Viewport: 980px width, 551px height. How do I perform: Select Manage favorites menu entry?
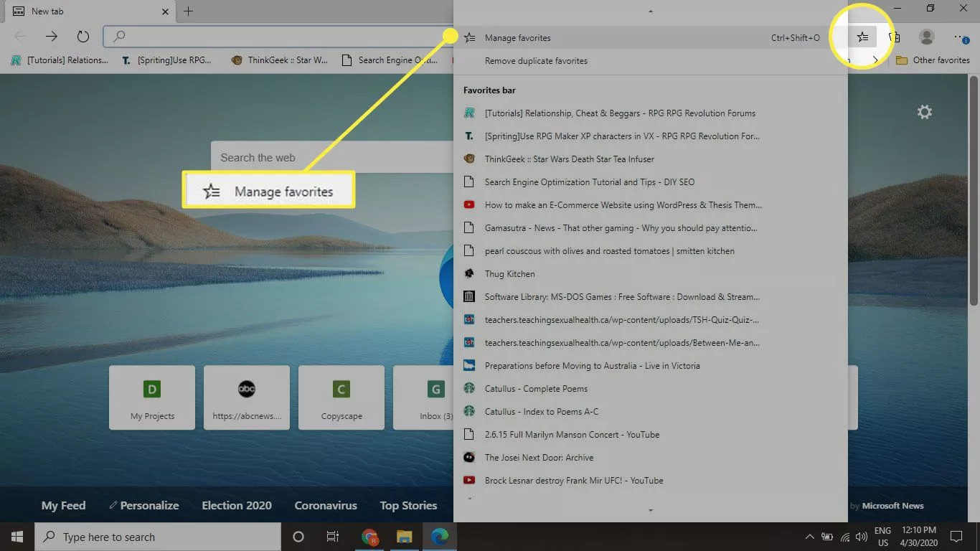tap(517, 38)
